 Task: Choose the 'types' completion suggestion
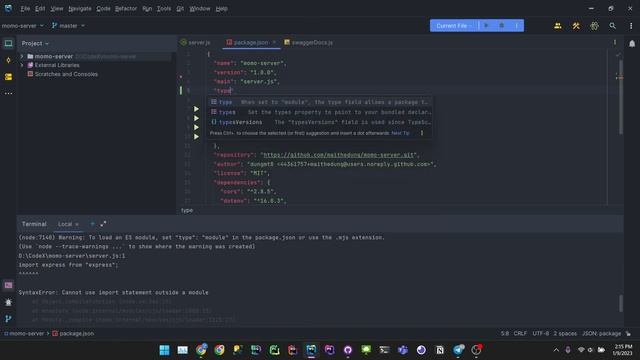pos(320,112)
